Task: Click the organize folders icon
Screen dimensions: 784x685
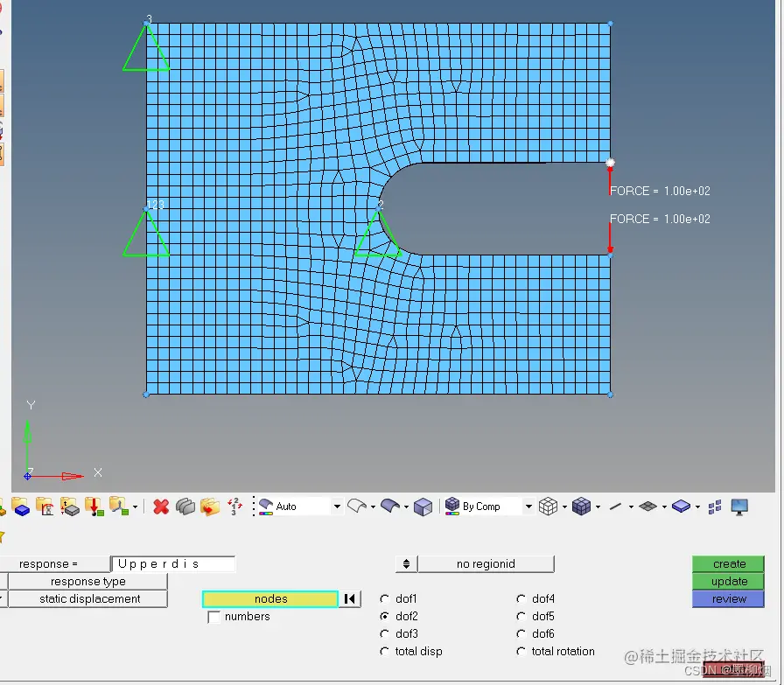Action: (x=210, y=507)
